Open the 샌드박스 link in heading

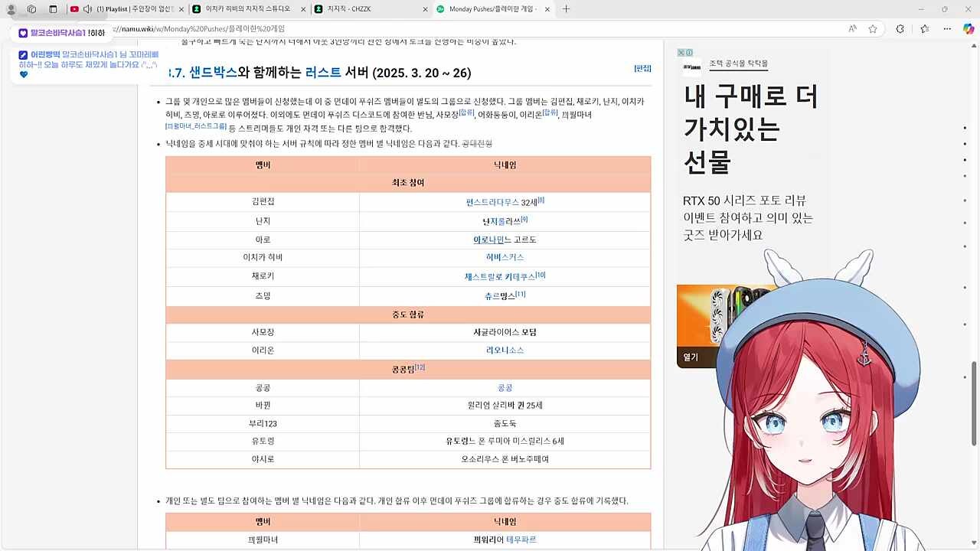(213, 73)
